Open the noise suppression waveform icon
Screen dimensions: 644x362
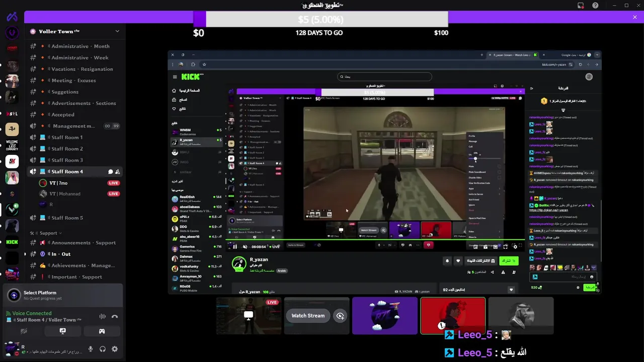pyautogui.click(x=103, y=317)
